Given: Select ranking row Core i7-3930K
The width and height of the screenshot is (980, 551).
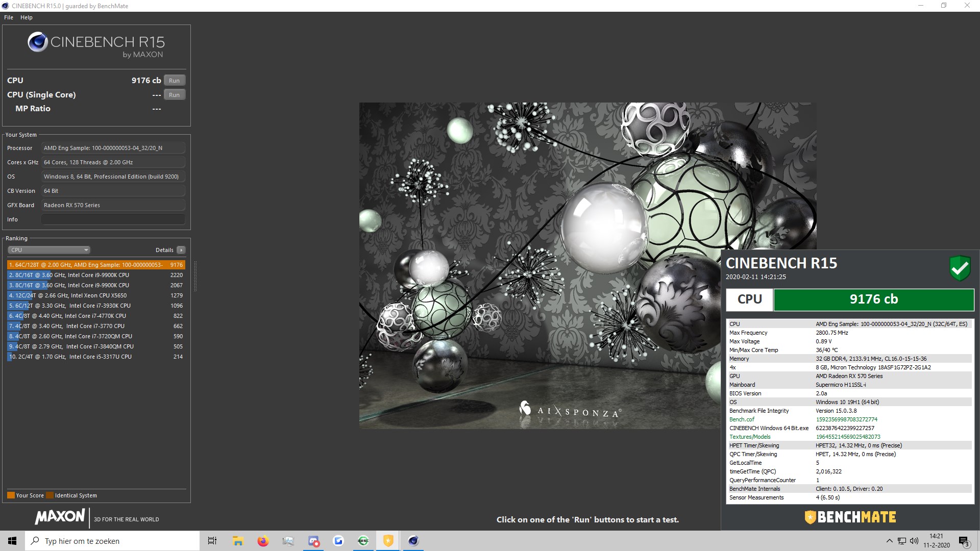Looking at the screenshot, I should click(96, 306).
